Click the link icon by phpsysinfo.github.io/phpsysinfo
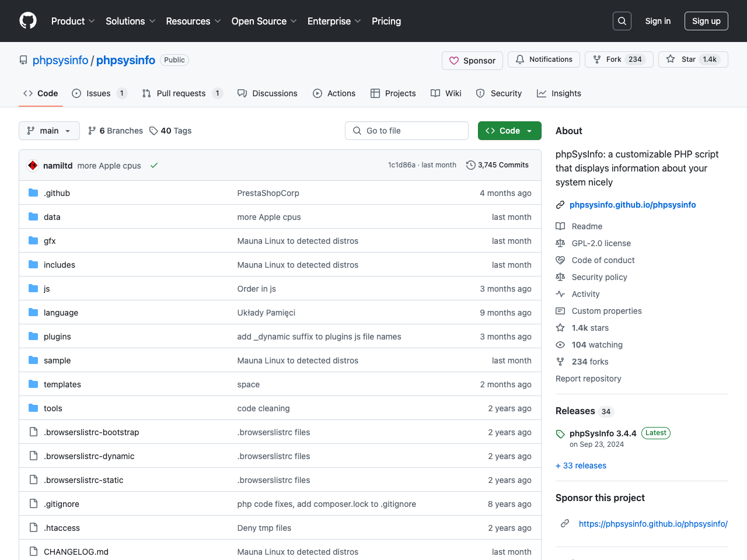Screen dimensions: 747x560 click(x=560, y=205)
